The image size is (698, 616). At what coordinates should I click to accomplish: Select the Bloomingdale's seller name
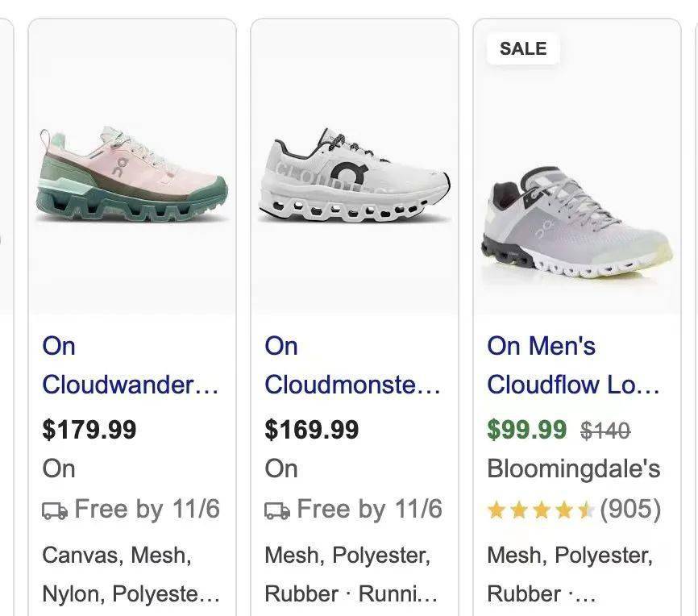click(573, 469)
